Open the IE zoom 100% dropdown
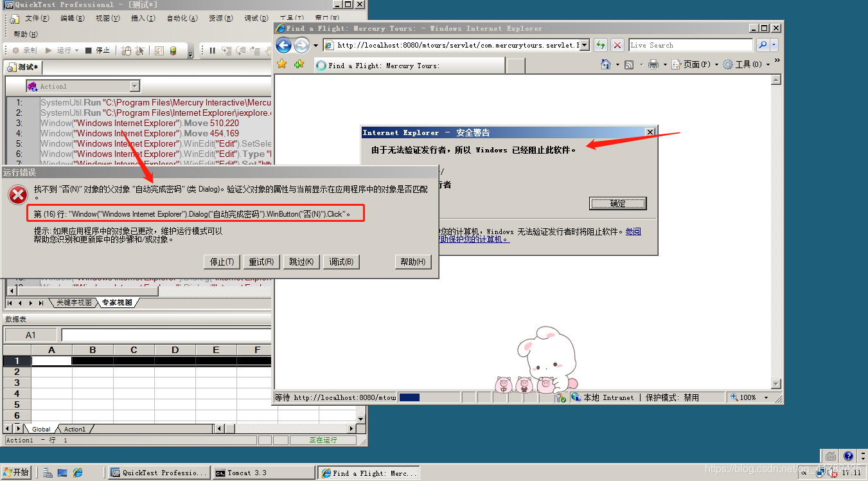The height and width of the screenshot is (481, 868). 766,397
